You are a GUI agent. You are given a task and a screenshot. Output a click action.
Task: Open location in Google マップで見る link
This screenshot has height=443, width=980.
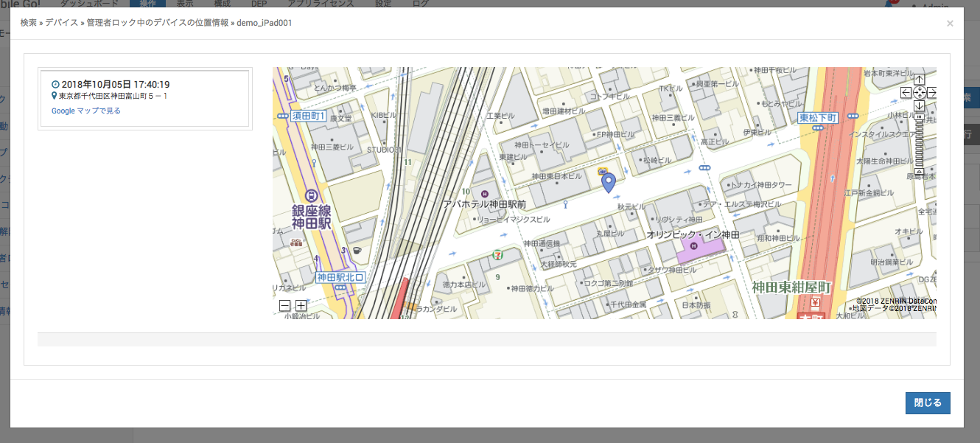tap(86, 111)
